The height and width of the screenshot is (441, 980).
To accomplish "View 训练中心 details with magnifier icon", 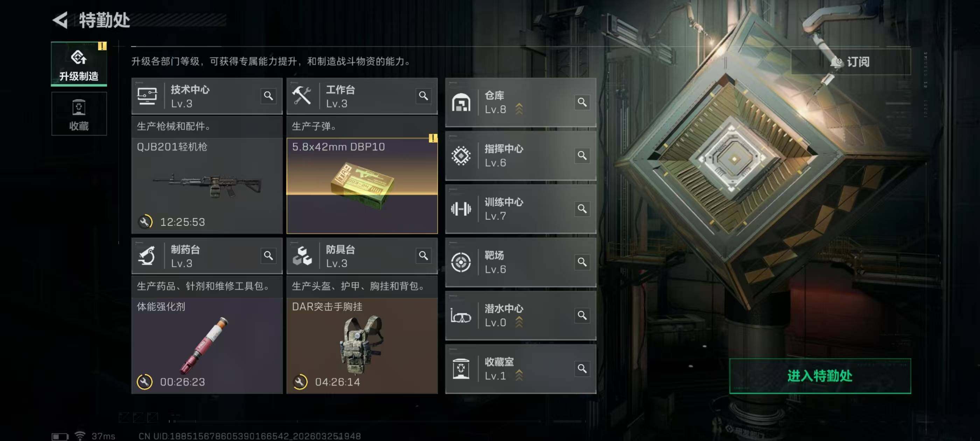I will tap(582, 209).
